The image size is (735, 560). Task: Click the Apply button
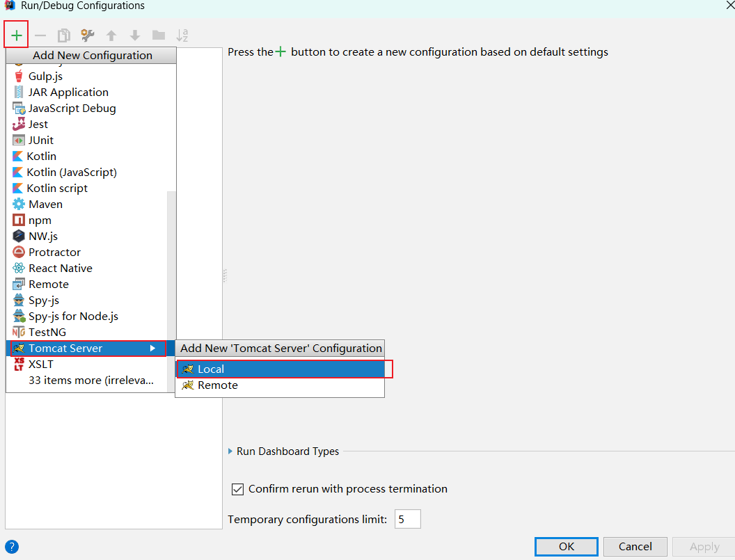click(x=704, y=546)
